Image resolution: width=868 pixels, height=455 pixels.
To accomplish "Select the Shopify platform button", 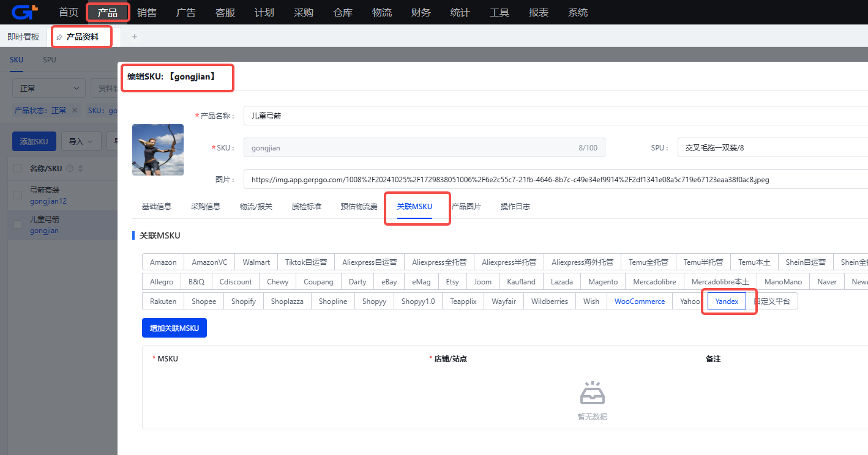I will [x=244, y=301].
